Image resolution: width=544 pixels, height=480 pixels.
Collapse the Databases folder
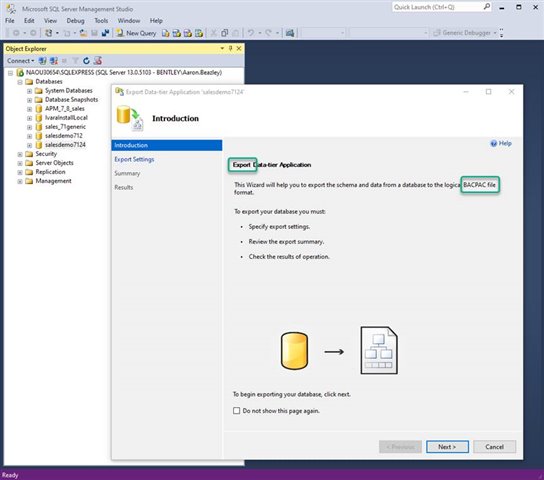tap(20, 82)
